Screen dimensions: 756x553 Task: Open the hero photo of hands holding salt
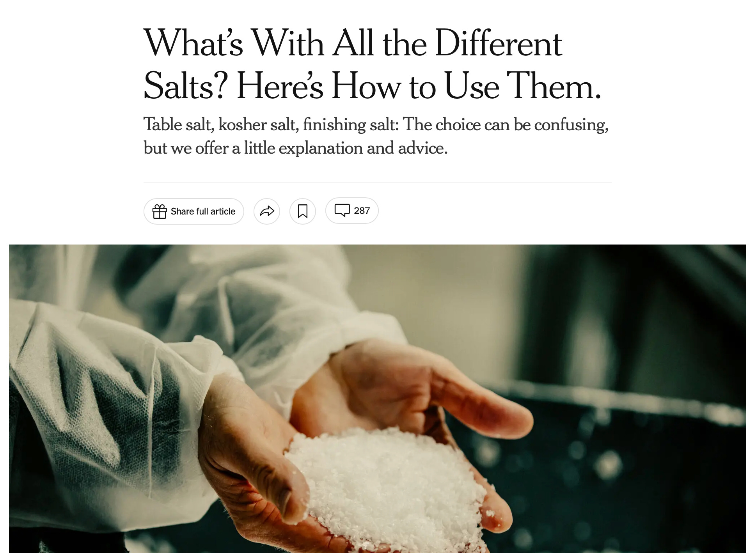[378, 399]
